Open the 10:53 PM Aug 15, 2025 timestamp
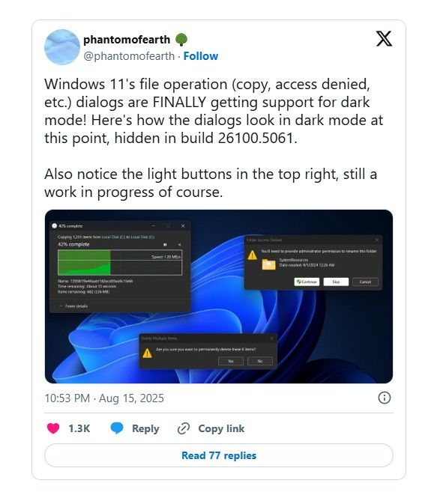Screen dimensions: 434x504 tap(104, 398)
